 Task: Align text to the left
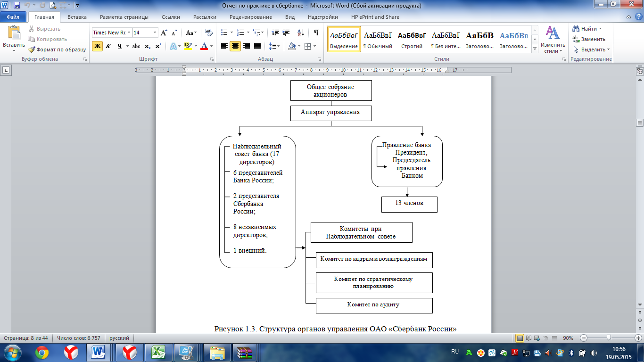[224, 46]
